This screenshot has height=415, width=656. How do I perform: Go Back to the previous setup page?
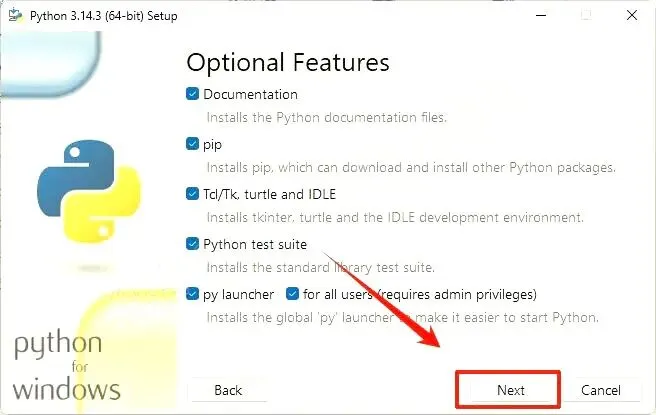[228, 390]
